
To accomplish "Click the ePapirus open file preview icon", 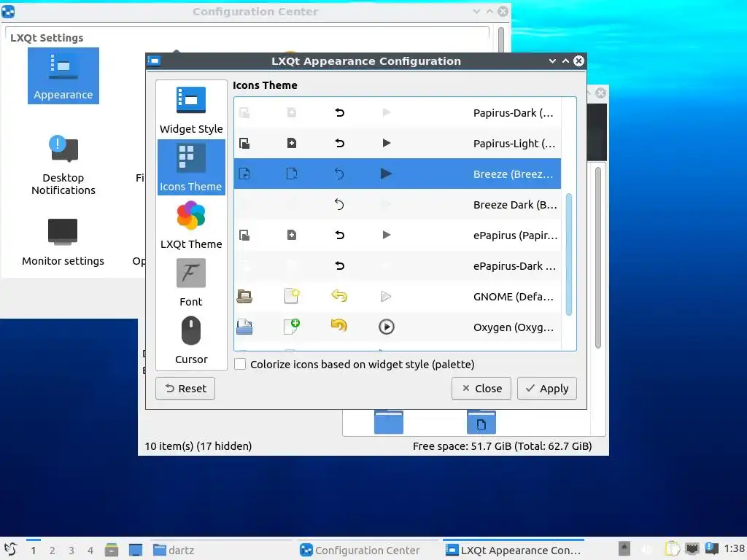I will click(244, 235).
